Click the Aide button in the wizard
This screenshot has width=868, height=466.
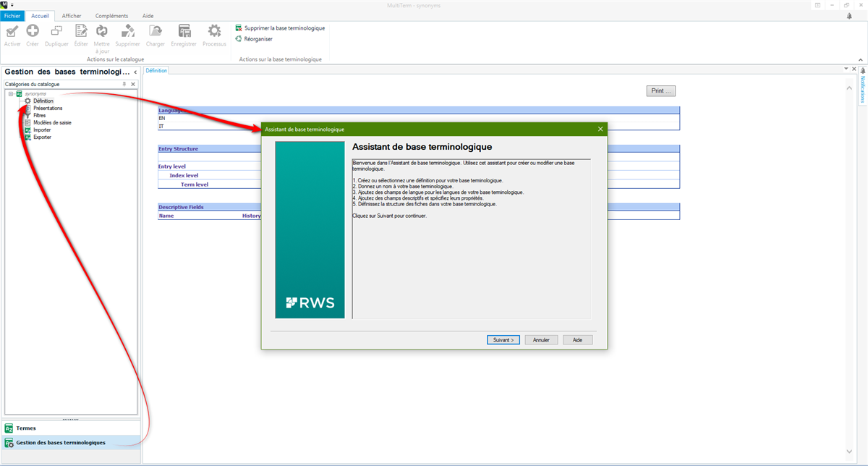[x=577, y=339]
